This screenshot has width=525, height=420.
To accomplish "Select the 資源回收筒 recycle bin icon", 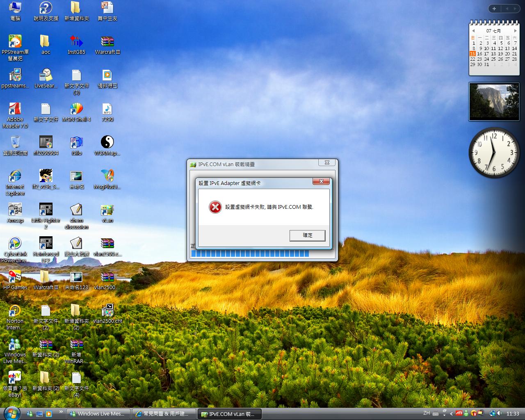I will click(15, 146).
